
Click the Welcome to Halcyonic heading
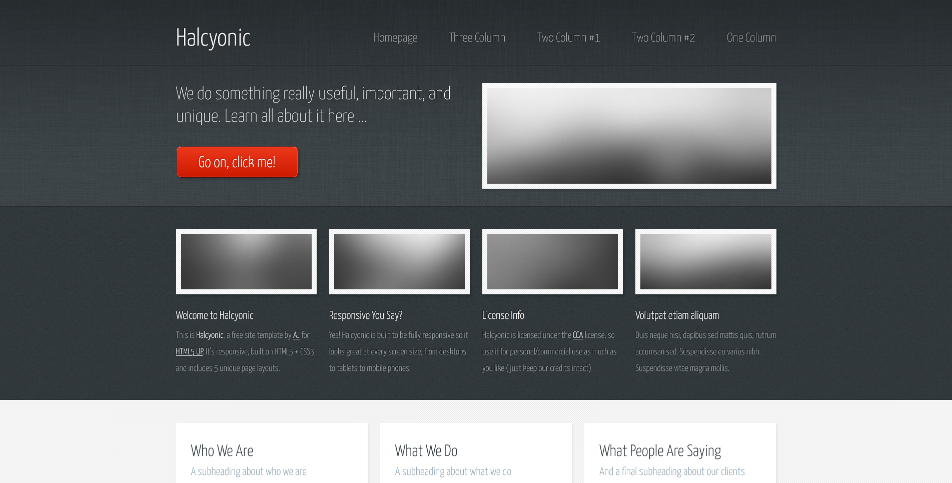(x=214, y=315)
